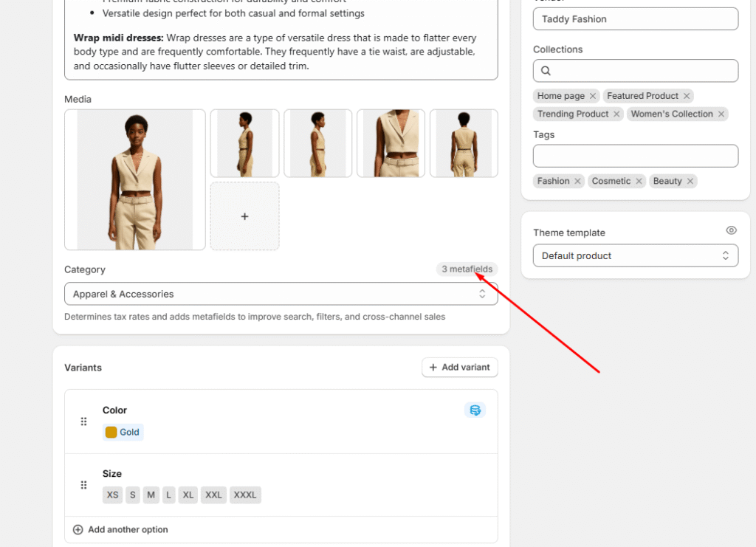The image size is (756, 547).
Task: Select the S size chip
Action: click(x=133, y=495)
